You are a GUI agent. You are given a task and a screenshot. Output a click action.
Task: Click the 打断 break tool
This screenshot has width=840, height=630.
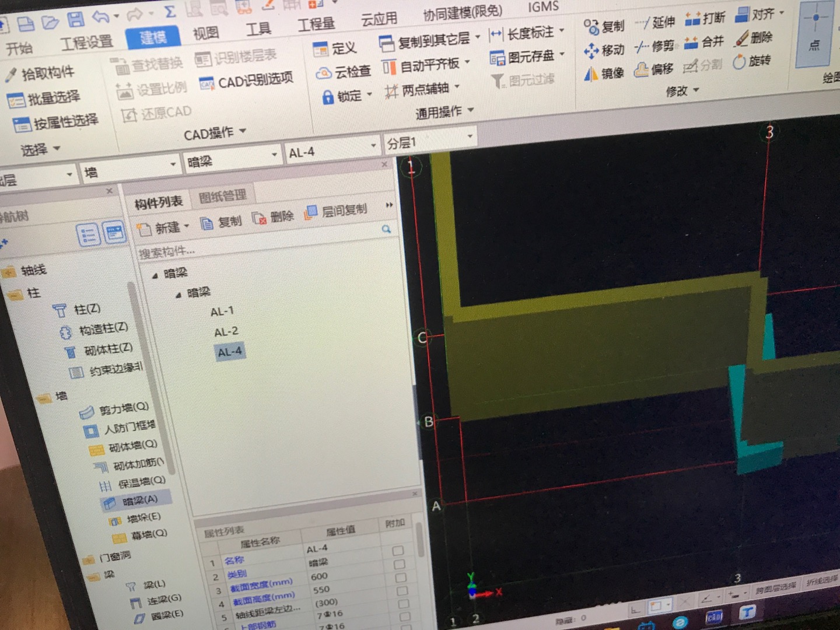pos(705,18)
